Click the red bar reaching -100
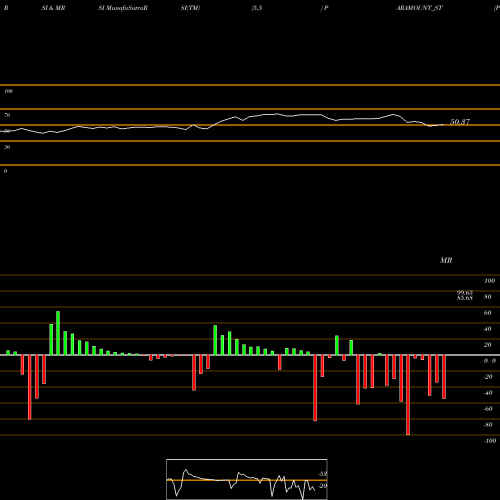 [408, 395]
